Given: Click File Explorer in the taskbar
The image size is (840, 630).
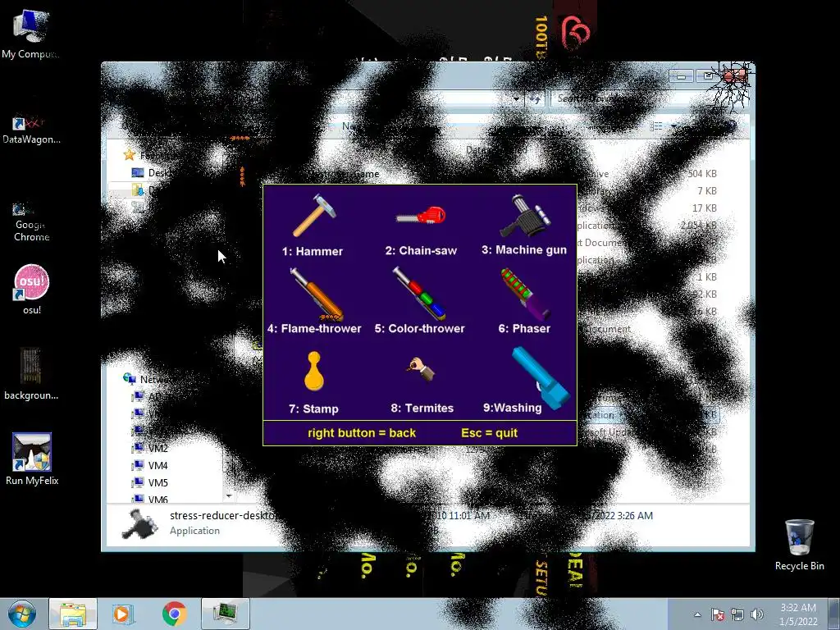Looking at the screenshot, I should [73, 614].
